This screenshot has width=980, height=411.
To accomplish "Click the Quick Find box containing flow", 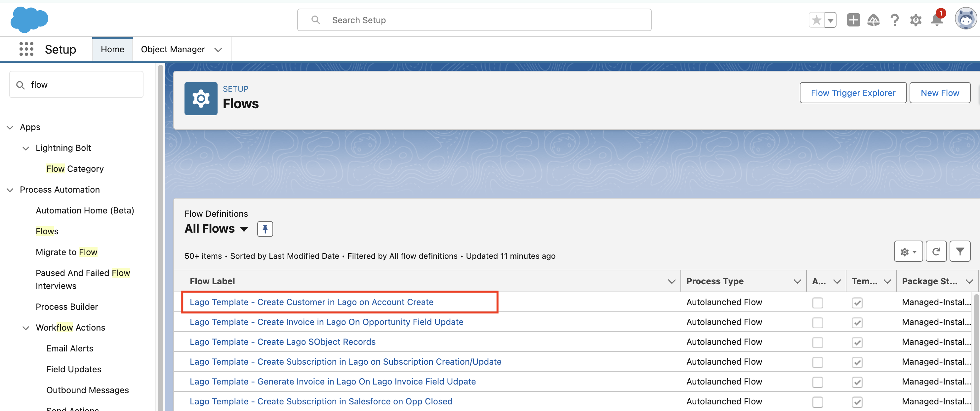I will click(x=76, y=85).
